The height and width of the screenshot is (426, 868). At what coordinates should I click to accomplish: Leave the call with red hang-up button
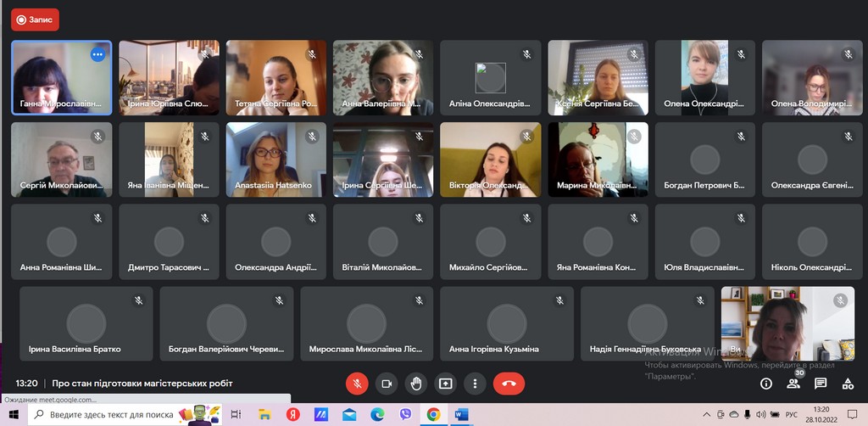[509, 384]
